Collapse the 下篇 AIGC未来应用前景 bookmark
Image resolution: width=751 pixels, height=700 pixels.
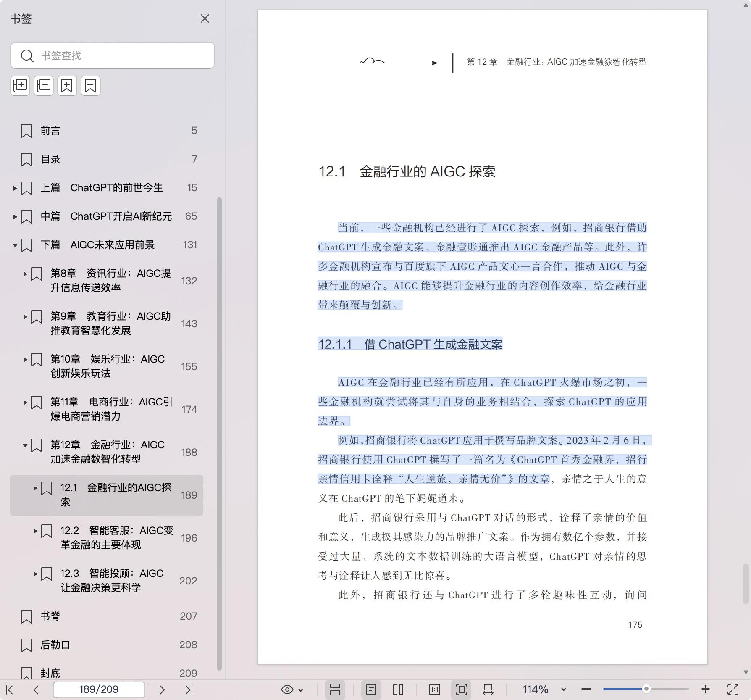point(15,245)
